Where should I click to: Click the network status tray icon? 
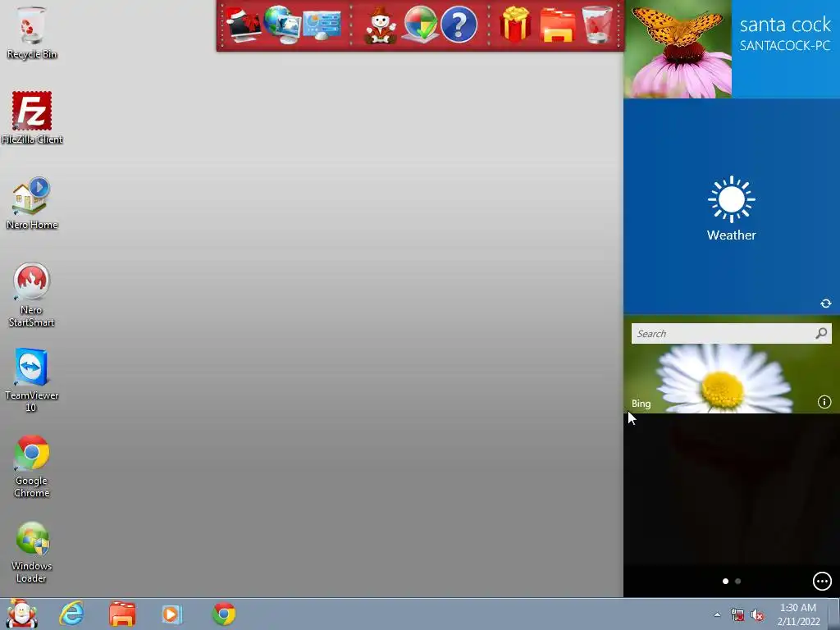(x=737, y=614)
